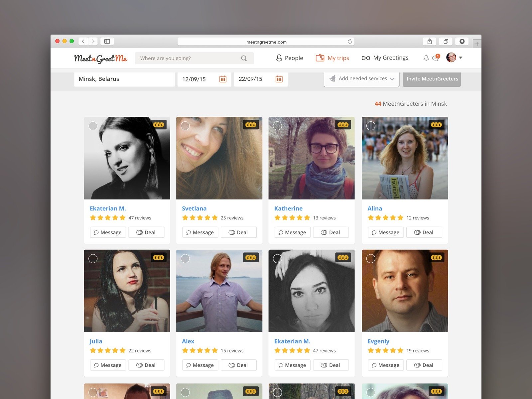
Task: Click Svetlana's 25 reviews text
Action: [232, 218]
